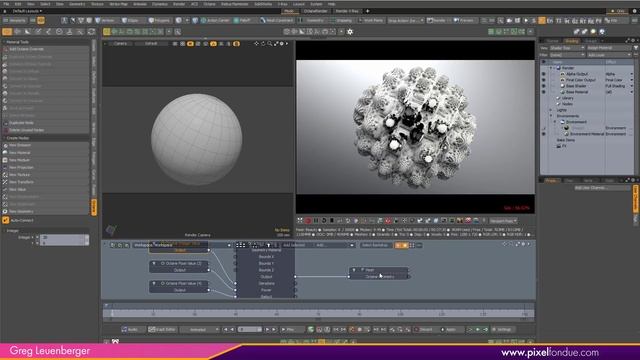
Task: Click Delete Unused Nodes
Action: pyautogui.click(x=46, y=130)
